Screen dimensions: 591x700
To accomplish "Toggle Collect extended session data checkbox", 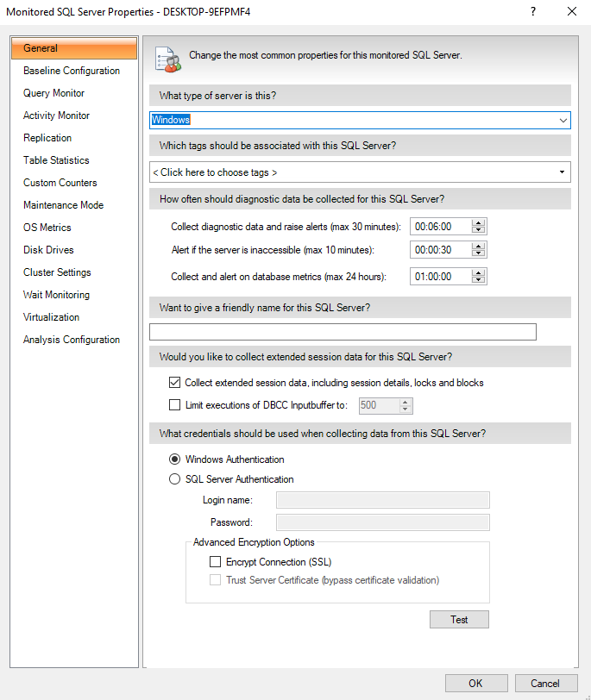I will click(x=176, y=383).
